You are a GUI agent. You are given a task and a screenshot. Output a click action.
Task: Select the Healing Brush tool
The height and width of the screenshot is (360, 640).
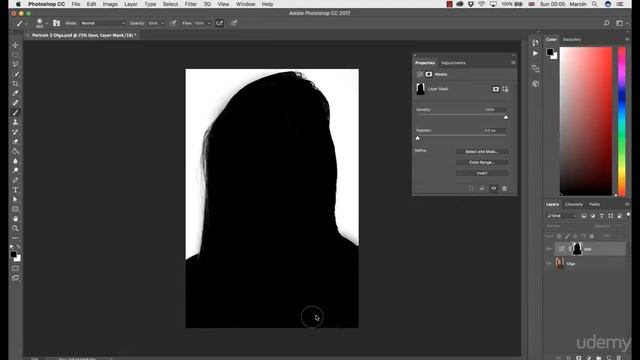click(16, 103)
